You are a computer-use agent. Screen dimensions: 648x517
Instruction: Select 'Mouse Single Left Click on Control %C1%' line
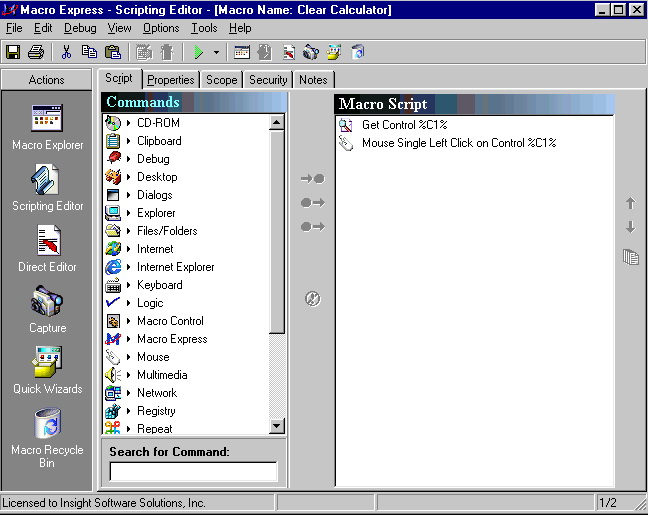pyautogui.click(x=459, y=143)
